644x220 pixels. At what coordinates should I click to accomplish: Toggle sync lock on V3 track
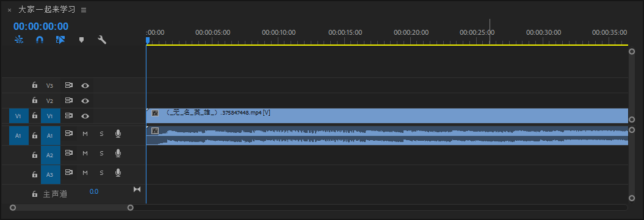click(69, 86)
